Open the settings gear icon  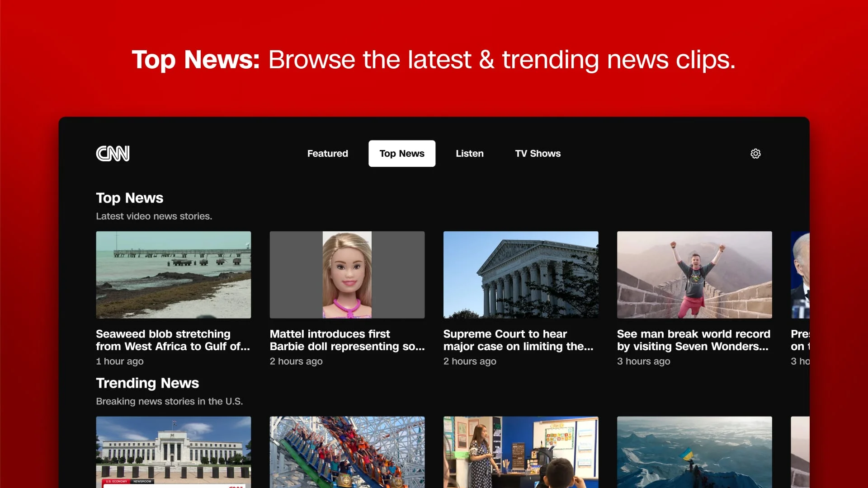756,154
